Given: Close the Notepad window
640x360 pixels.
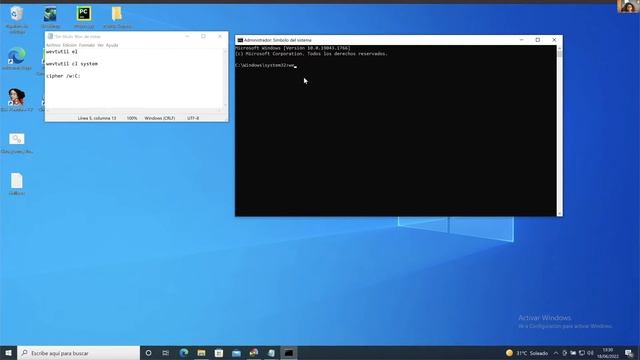Looking at the screenshot, I should point(220,36).
